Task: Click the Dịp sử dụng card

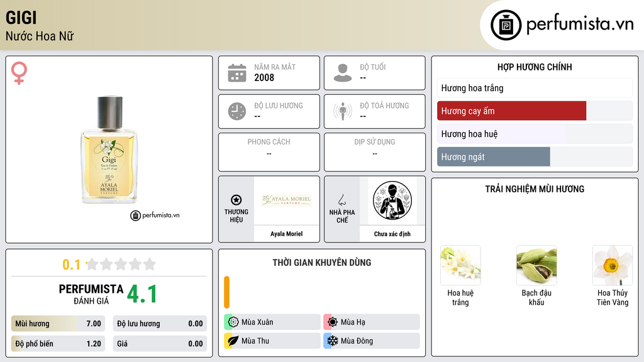Action: tap(375, 152)
